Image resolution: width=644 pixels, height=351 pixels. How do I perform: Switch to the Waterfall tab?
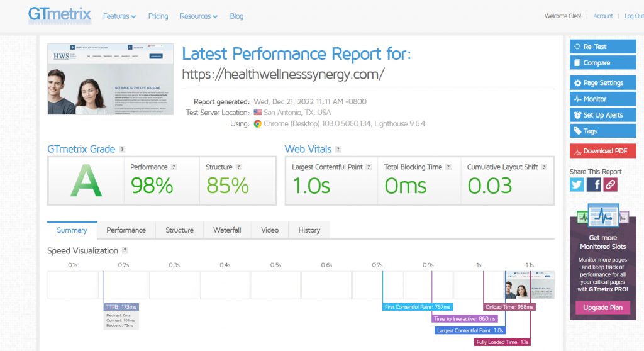[227, 230]
